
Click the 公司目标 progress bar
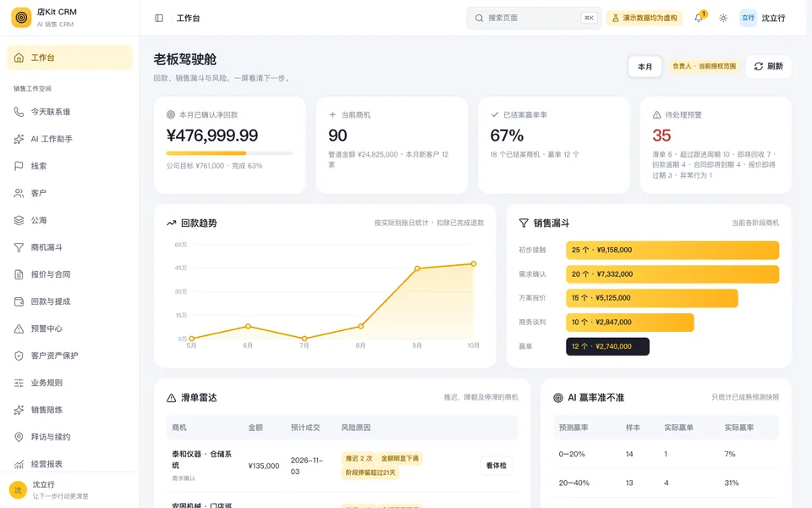coord(229,153)
